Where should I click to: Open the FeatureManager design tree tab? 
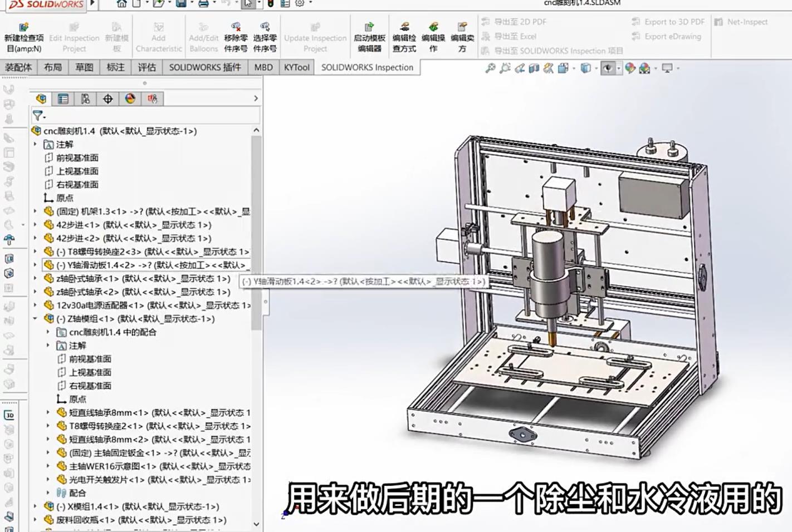[x=41, y=98]
